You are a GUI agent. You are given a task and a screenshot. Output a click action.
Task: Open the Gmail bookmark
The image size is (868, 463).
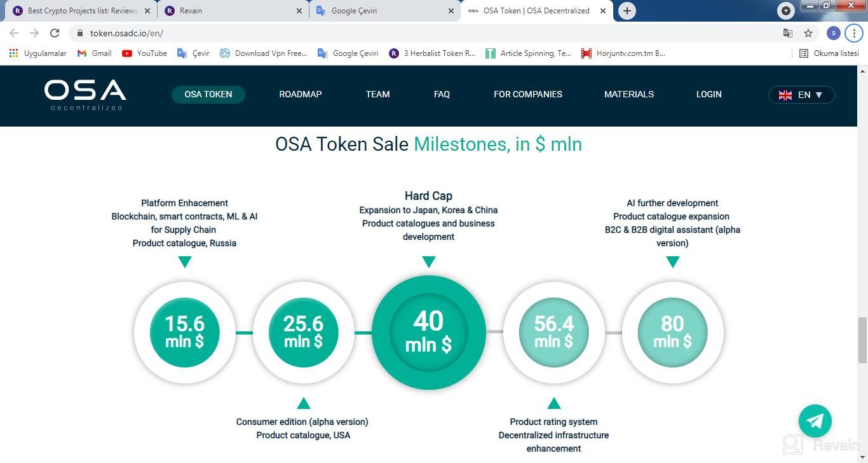(x=94, y=53)
